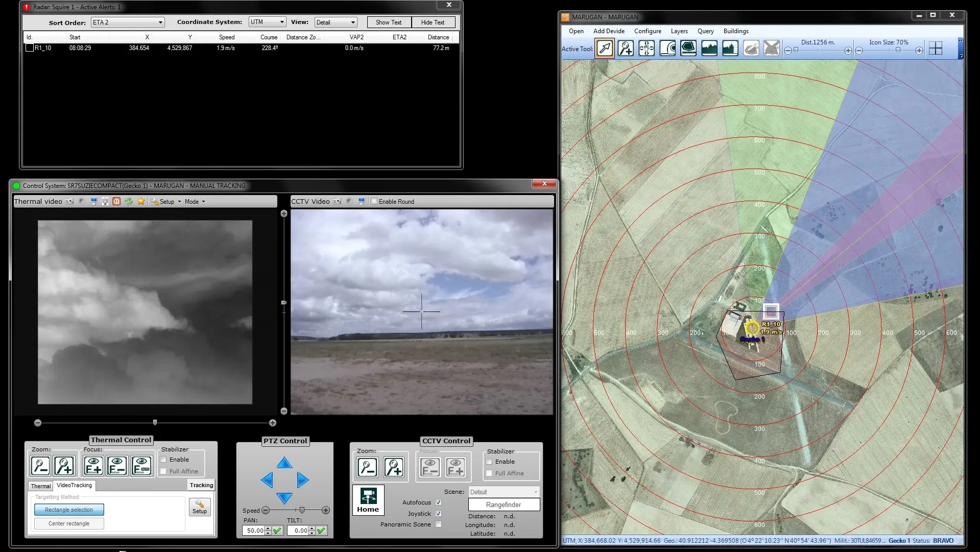Select the arrow pointer active tool
Viewport: 980px width, 552px height.
(605, 49)
